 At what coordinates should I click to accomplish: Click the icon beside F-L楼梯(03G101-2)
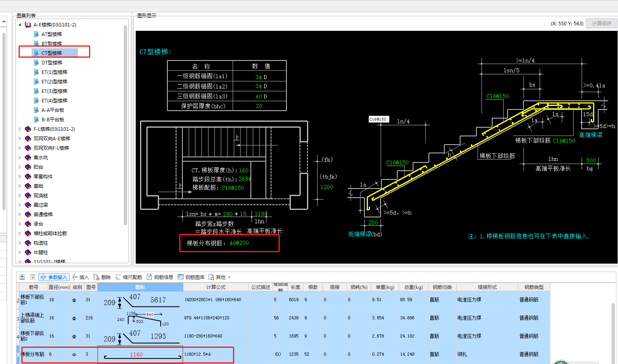(28, 129)
